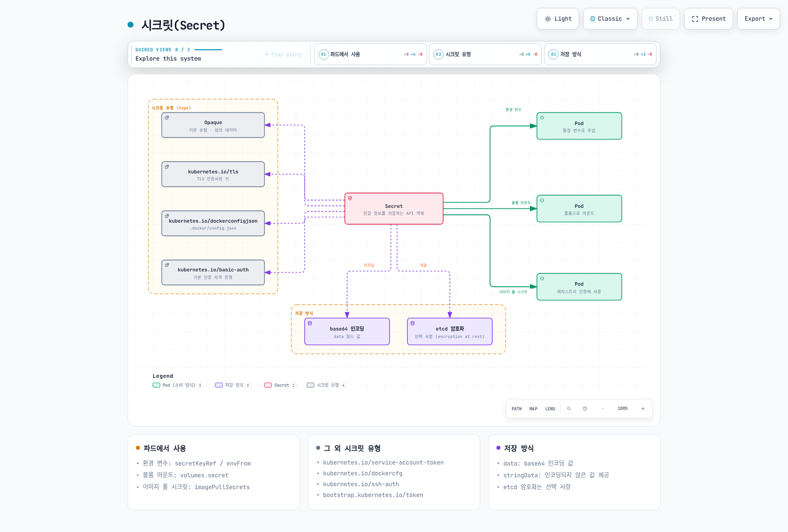Click the 볼륨 마운트 edge label
The width and height of the screenshot is (788, 532).
521,203
